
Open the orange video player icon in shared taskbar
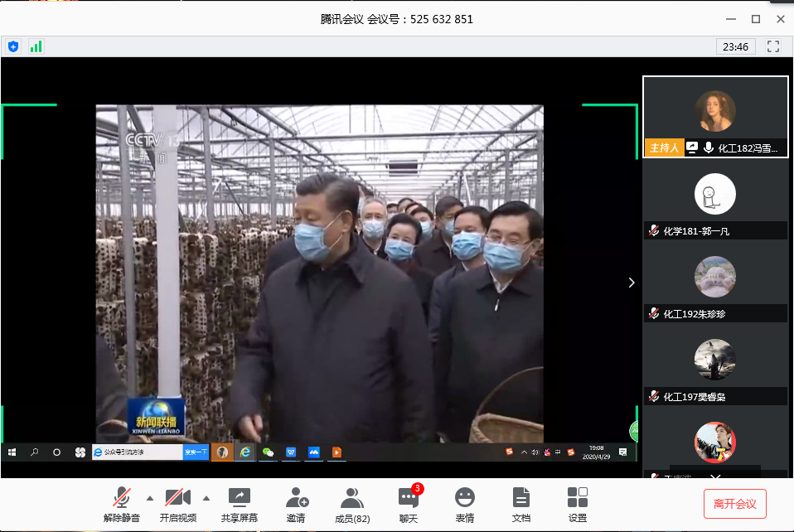[336, 452]
